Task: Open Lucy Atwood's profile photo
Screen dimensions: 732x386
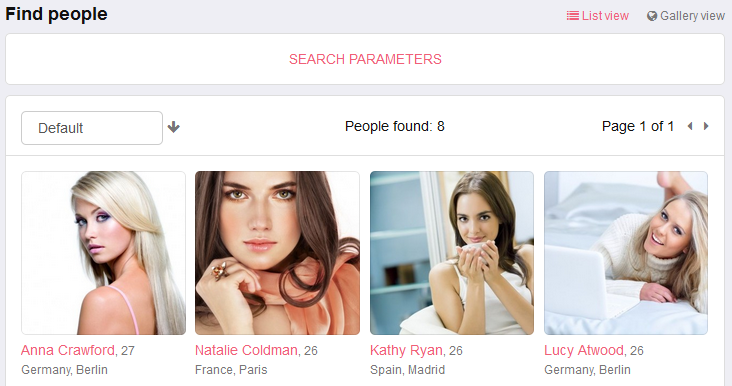Action: 626,253
